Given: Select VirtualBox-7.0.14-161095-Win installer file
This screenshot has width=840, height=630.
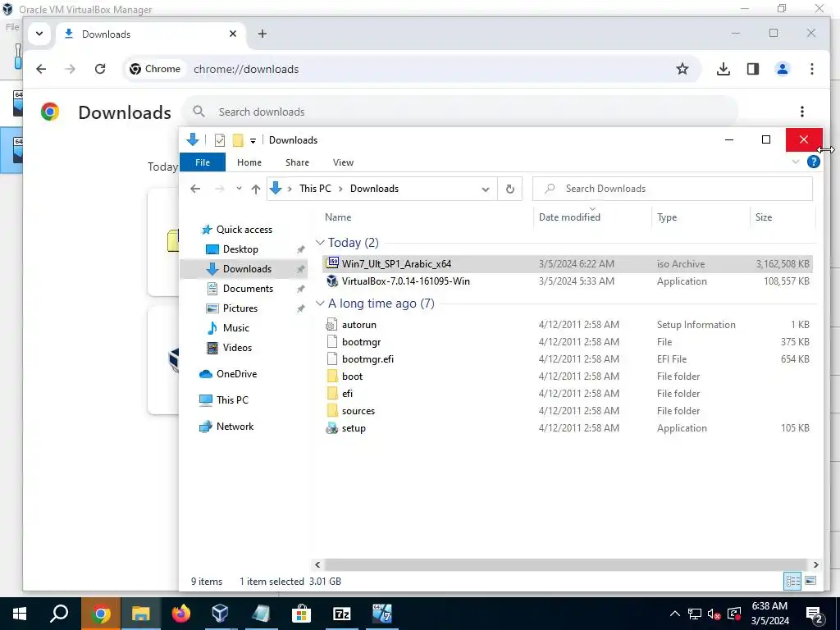Looking at the screenshot, I should click(x=568, y=281).
